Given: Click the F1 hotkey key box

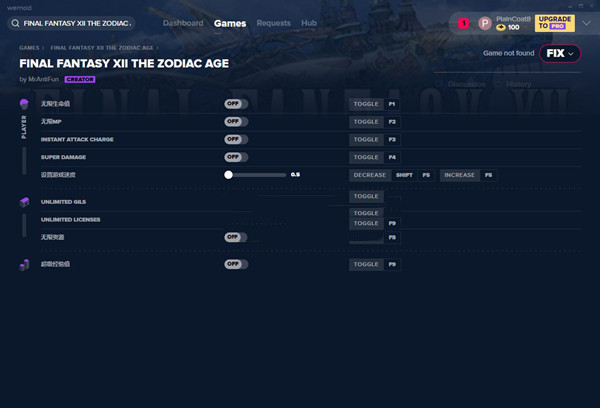Looking at the screenshot, I should tap(392, 104).
